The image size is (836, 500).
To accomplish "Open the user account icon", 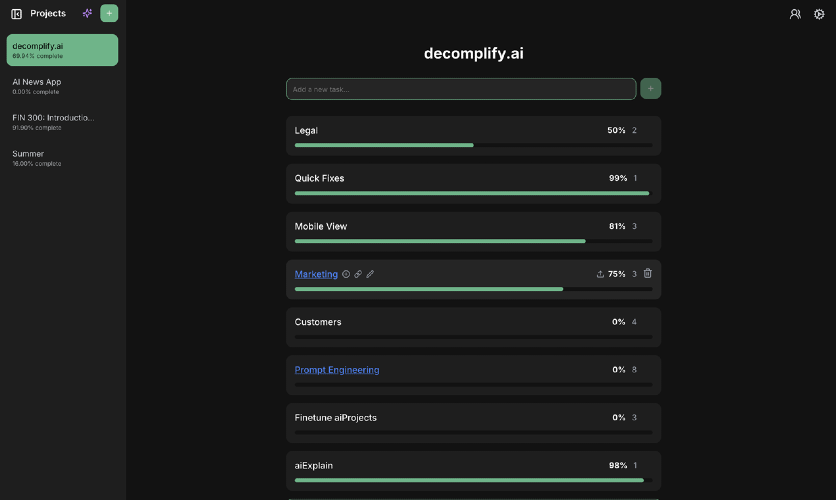I will (795, 14).
